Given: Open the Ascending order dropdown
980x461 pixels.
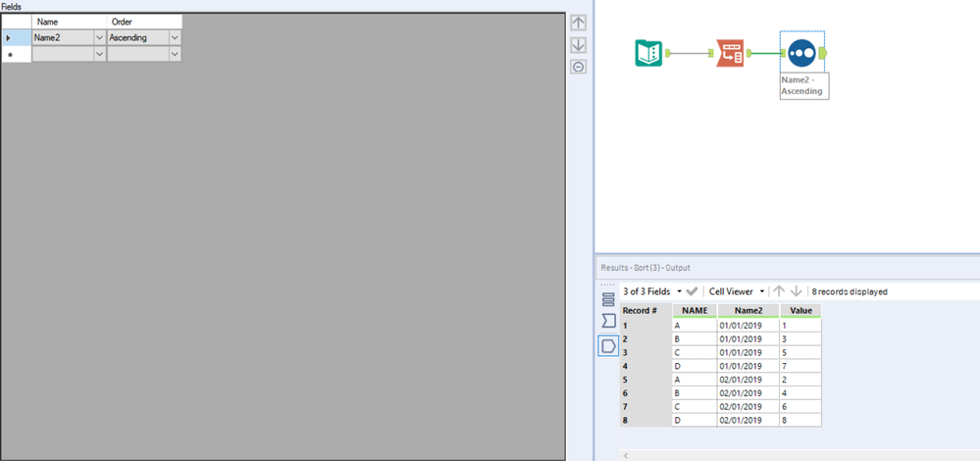Looking at the screenshot, I should click(175, 38).
